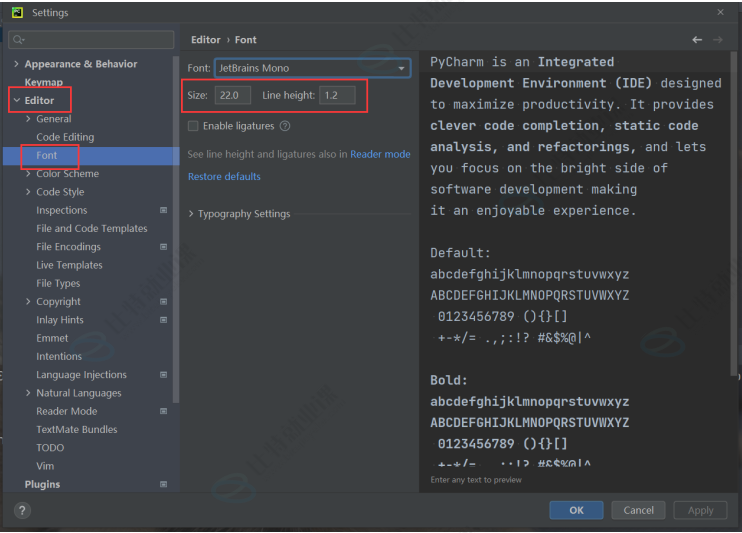Collapse the Editor tree section
The width and height of the screenshot is (742, 533).
pos(17,100)
